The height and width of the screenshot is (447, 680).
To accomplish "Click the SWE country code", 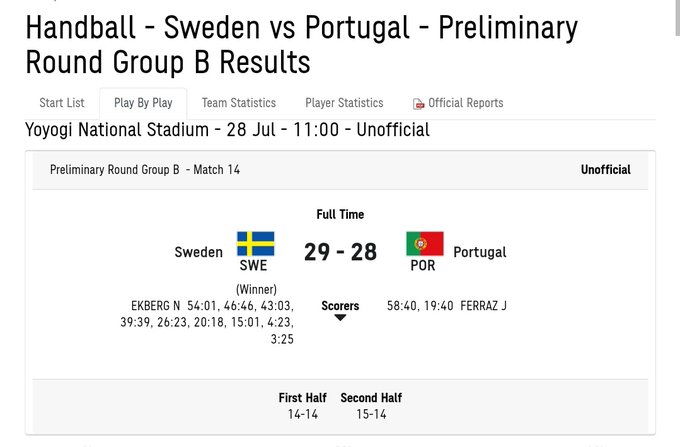I will pos(253,266).
